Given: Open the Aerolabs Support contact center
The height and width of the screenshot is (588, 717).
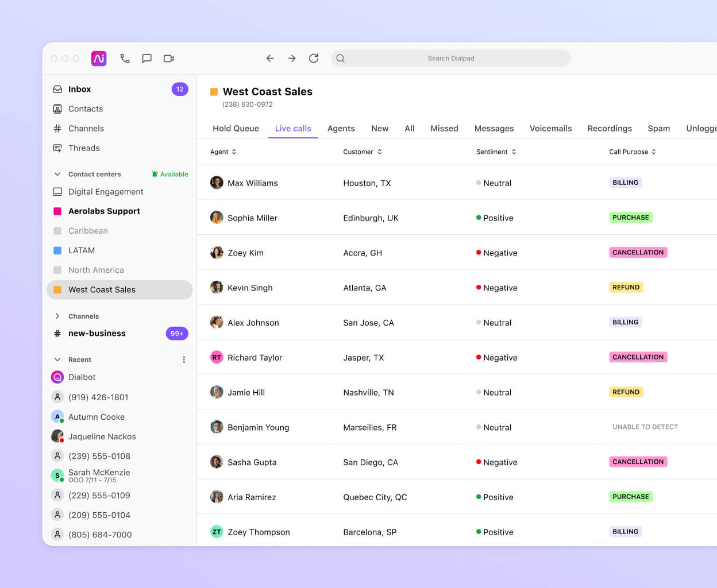Looking at the screenshot, I should [x=103, y=211].
